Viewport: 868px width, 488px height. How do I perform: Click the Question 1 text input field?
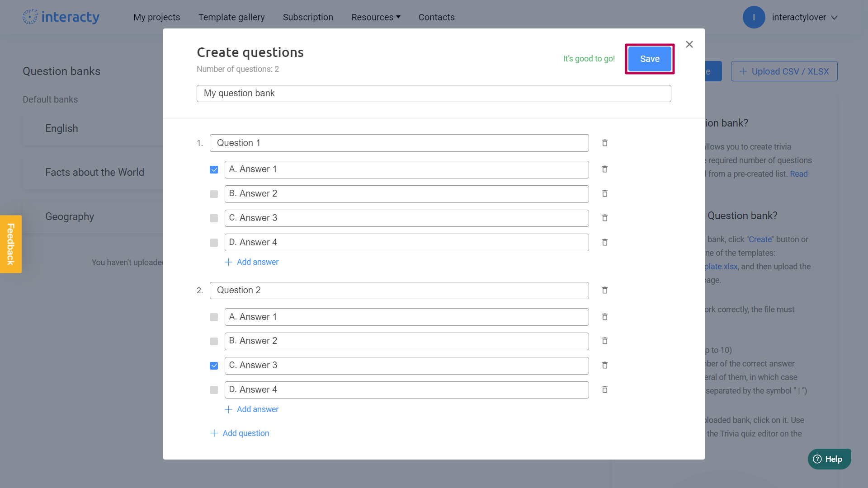(x=399, y=143)
